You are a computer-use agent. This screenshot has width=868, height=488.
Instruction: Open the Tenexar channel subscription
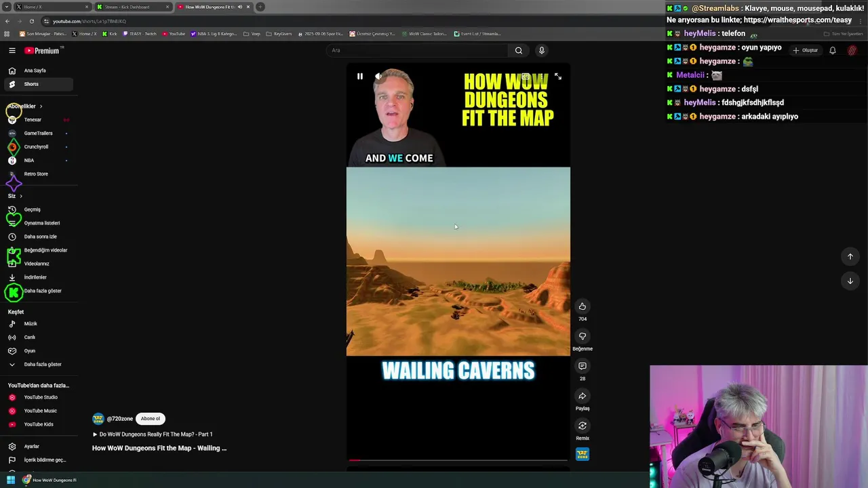point(38,120)
